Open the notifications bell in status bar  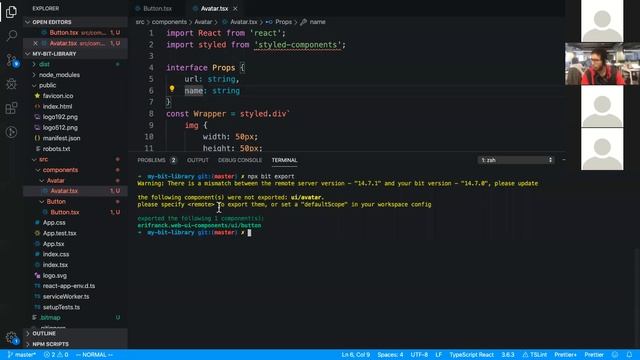pos(629,355)
